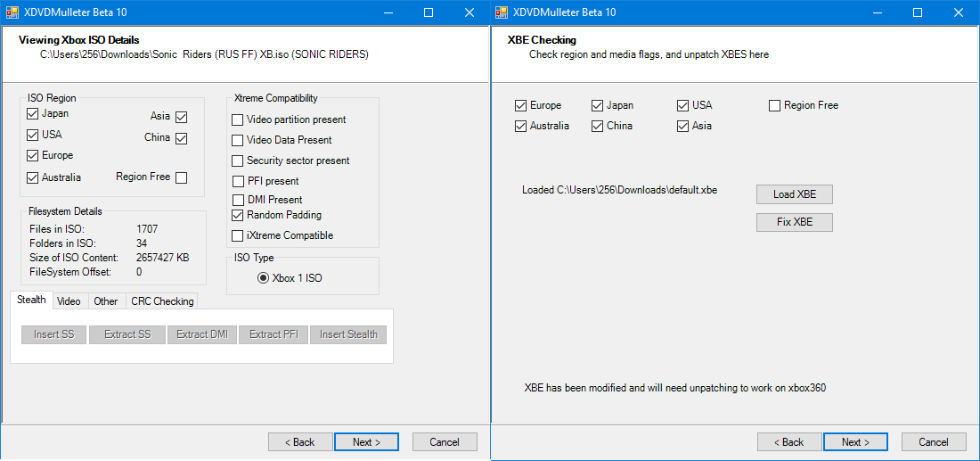The image size is (980, 461).
Task: Open the Other tab
Action: tap(106, 301)
